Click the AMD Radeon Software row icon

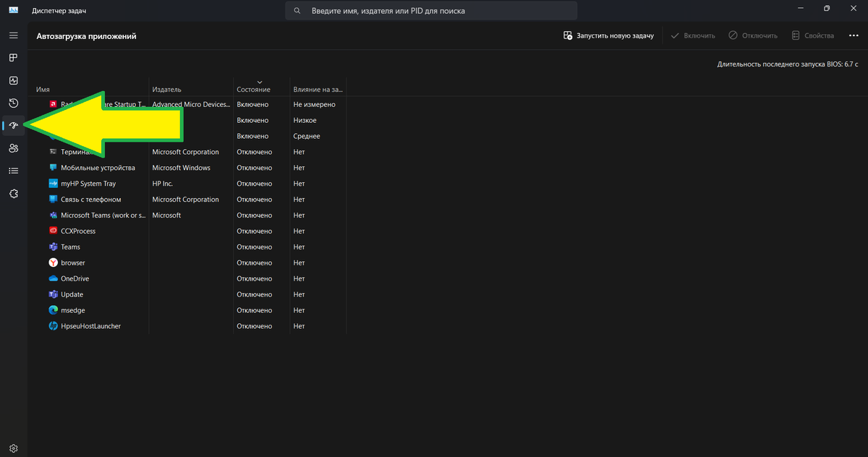click(54, 104)
